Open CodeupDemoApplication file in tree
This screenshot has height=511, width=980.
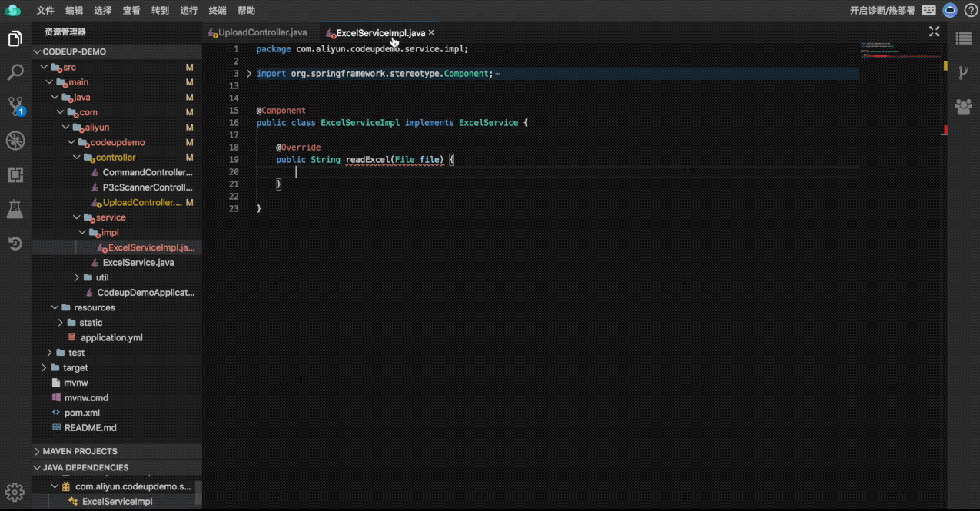click(x=117, y=293)
